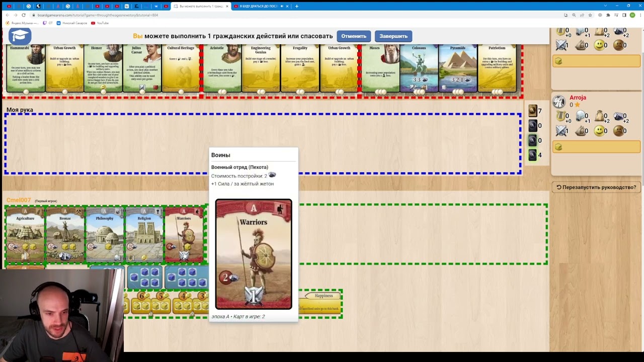This screenshot has width=644, height=362.
Task: Select the Engineering Genius card
Action: click(261, 68)
